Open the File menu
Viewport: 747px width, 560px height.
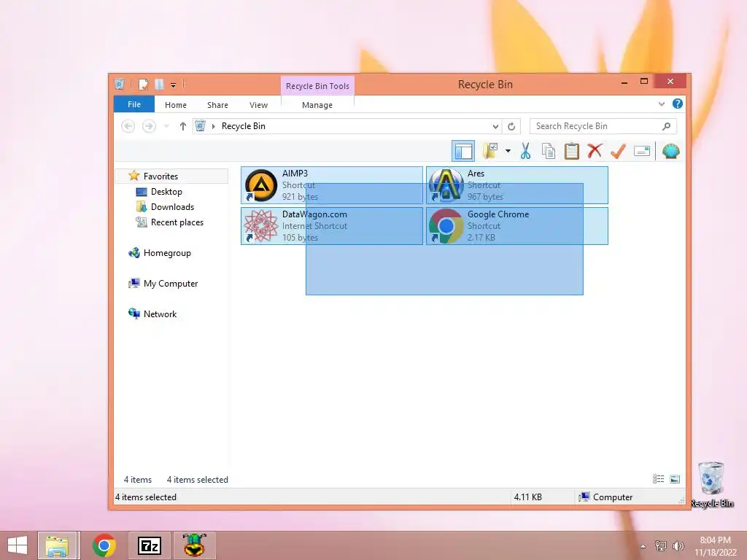(134, 104)
